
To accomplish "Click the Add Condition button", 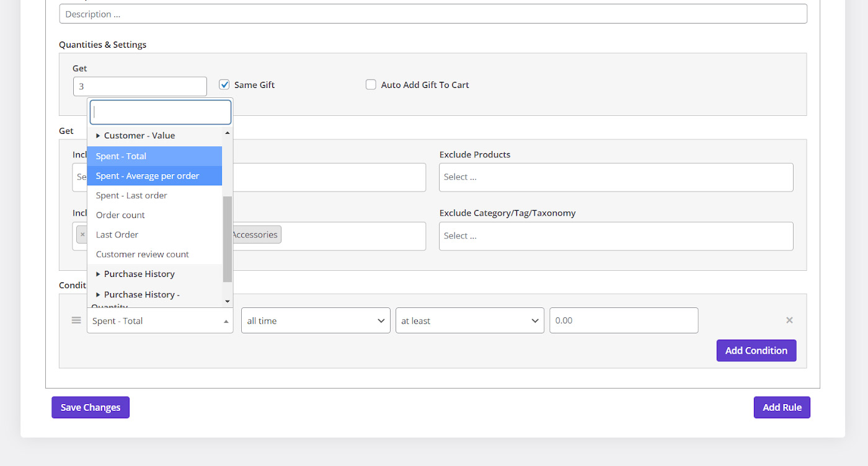I will pyautogui.click(x=756, y=350).
